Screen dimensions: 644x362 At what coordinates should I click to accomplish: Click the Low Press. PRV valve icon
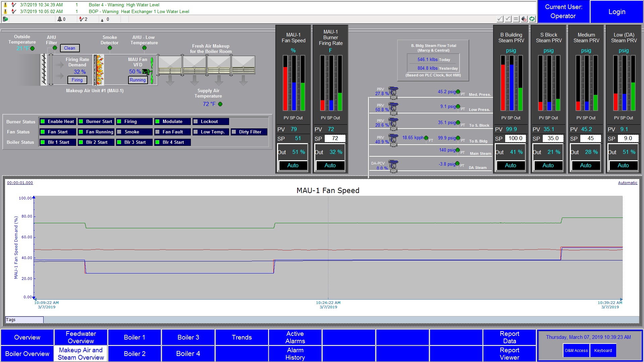(x=393, y=108)
